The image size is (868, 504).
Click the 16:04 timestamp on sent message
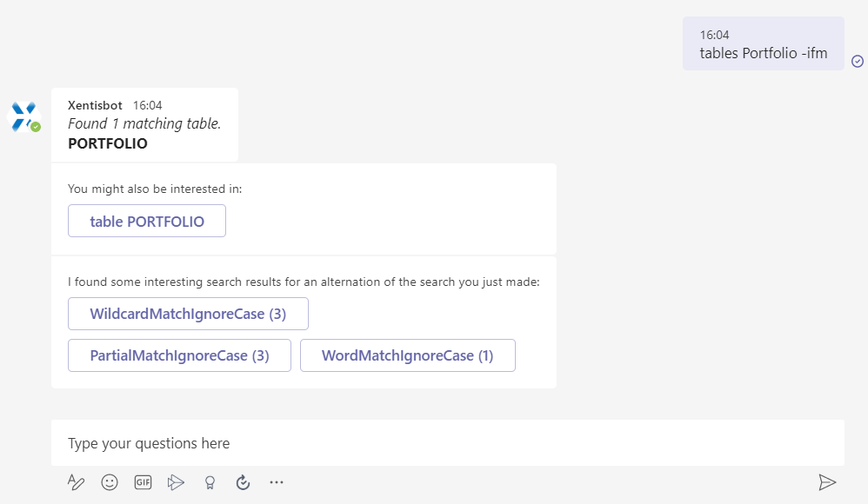pos(714,35)
